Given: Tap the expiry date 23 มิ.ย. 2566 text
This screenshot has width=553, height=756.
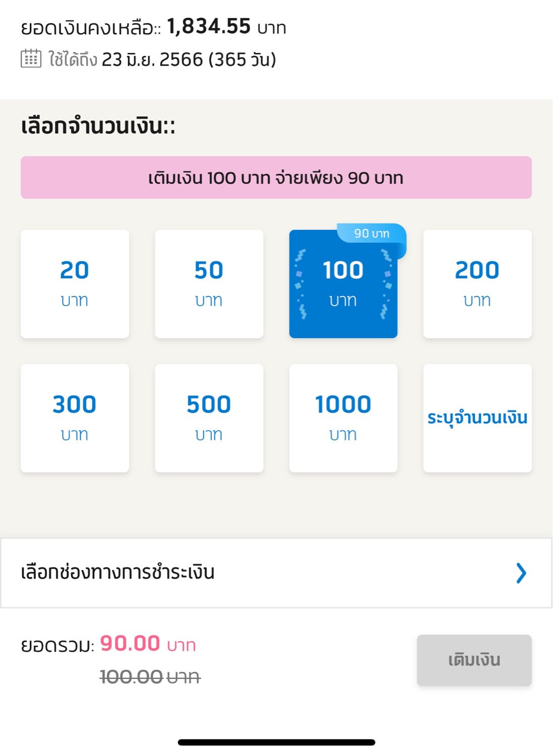Looking at the screenshot, I should (x=152, y=59).
